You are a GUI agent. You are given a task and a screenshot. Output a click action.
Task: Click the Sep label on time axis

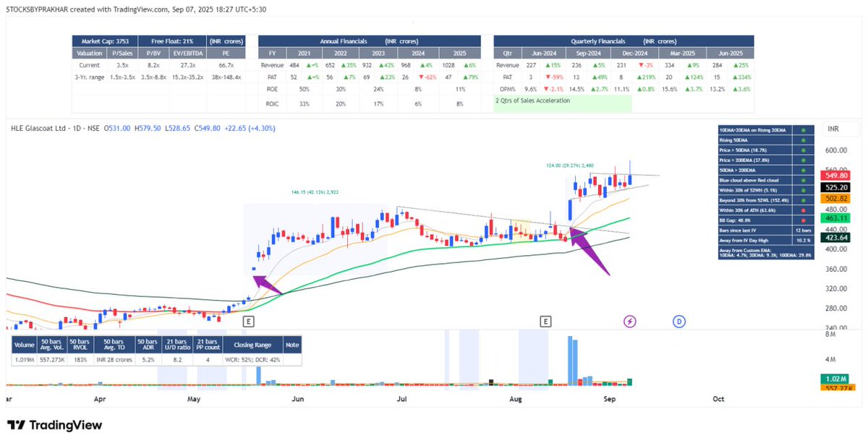(608, 398)
